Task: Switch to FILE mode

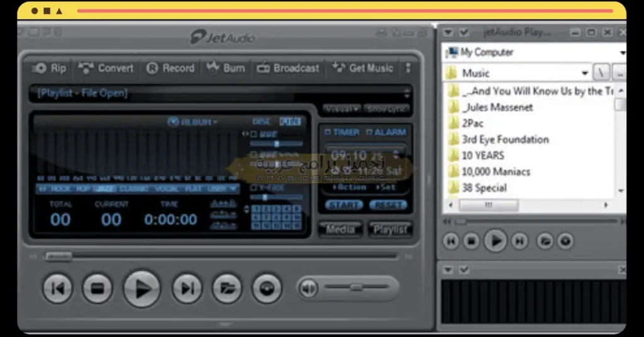Action: pyautogui.click(x=290, y=121)
